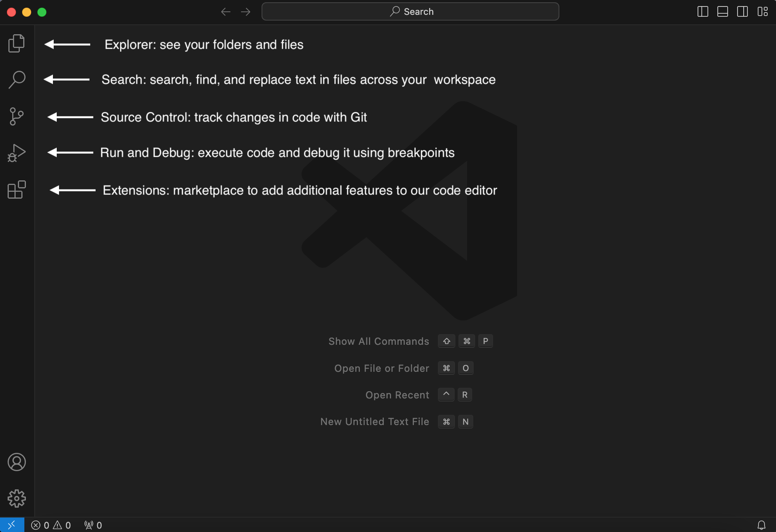
Task: Open the Accounts menu icon
Action: (x=16, y=462)
